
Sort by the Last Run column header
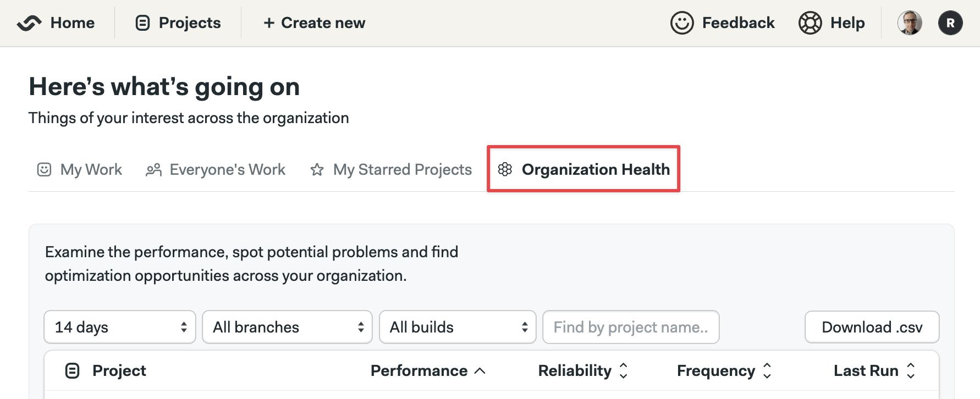point(866,371)
